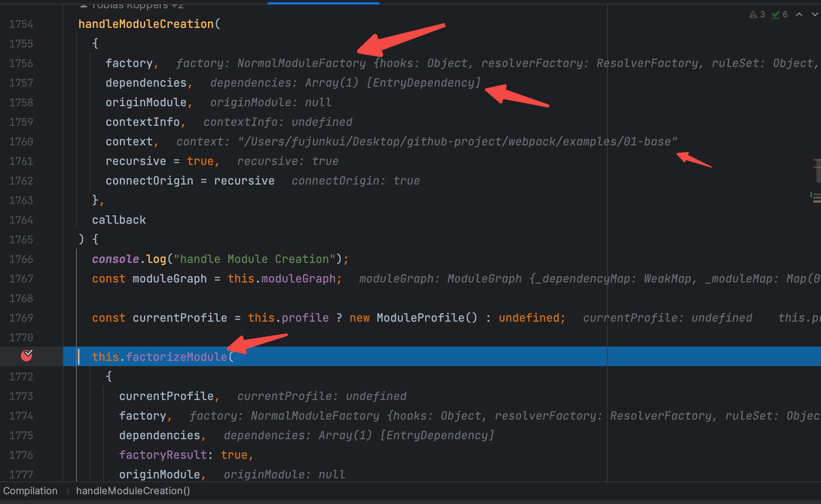Click the moduleGraph ModuleGraph inline debug value
821x504 pixels.
click(484, 279)
